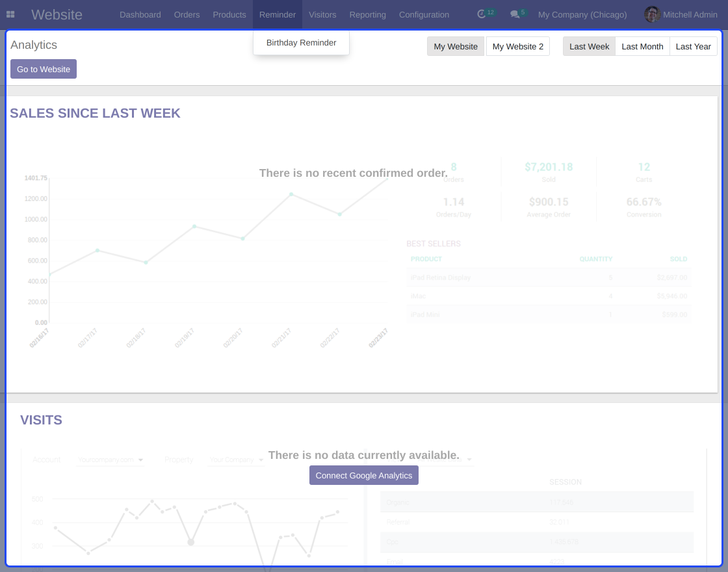This screenshot has height=572, width=728.
Task: Switch to My Website 2
Action: (517, 46)
